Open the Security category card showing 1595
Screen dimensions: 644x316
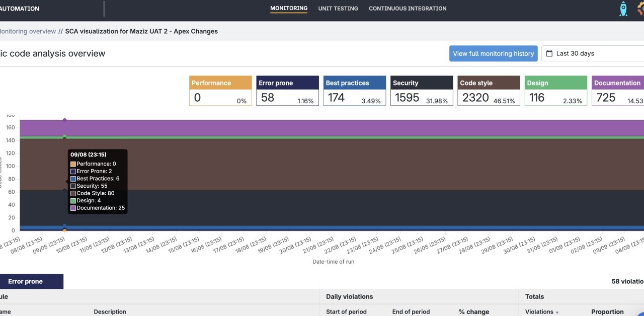422,90
